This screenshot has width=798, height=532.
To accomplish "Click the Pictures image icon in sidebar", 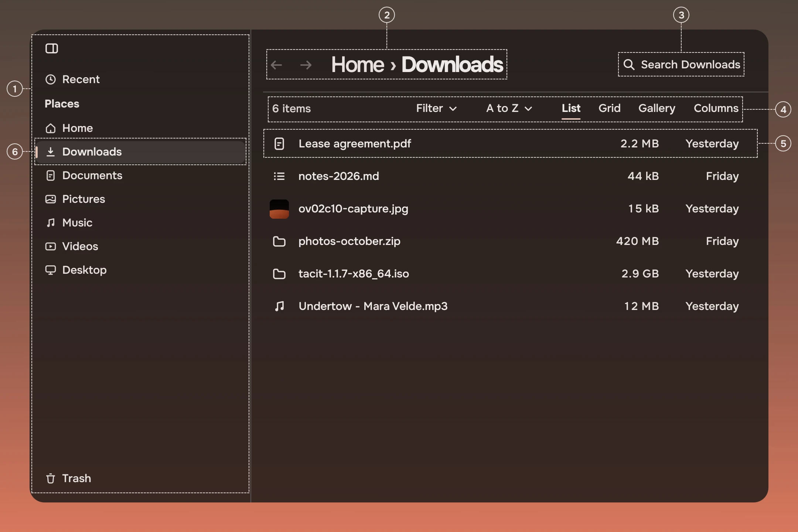I will [51, 199].
